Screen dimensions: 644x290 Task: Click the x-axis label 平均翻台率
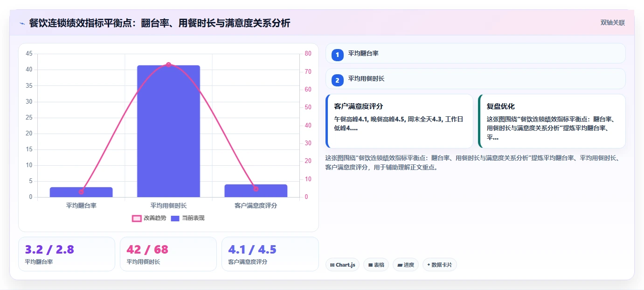point(81,205)
